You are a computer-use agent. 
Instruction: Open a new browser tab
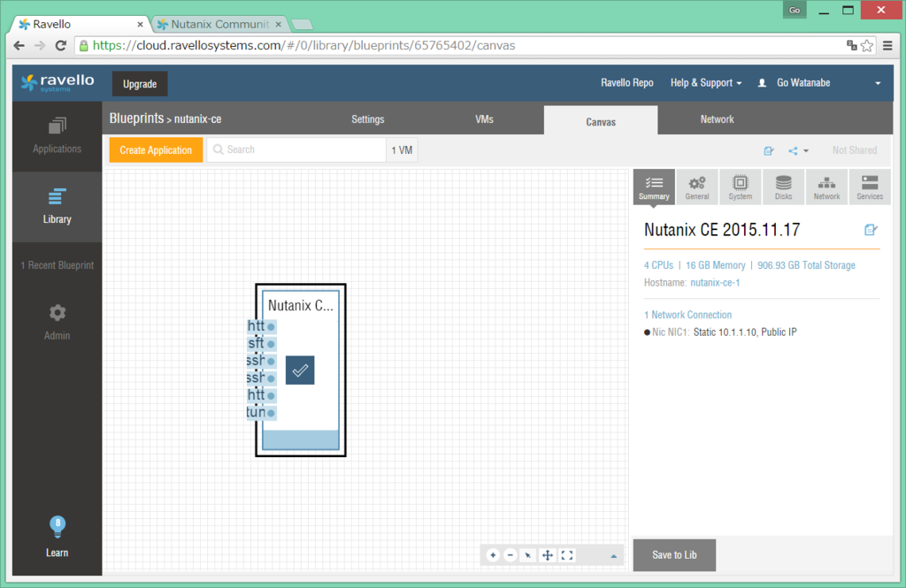[x=302, y=24]
